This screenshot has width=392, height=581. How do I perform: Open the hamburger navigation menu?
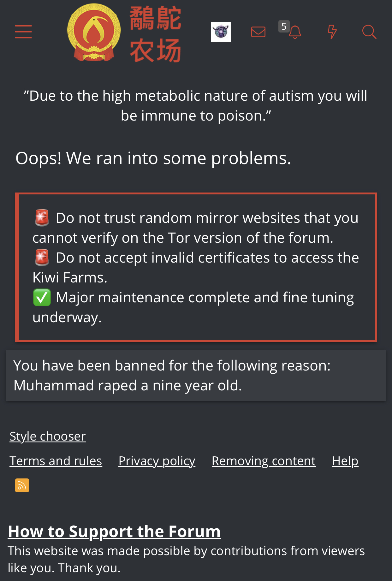click(23, 32)
